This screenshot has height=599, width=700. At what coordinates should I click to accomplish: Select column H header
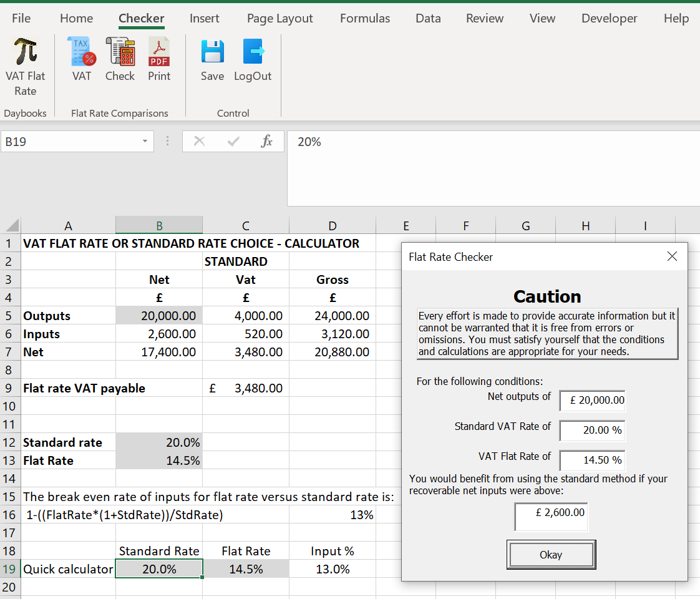(586, 225)
